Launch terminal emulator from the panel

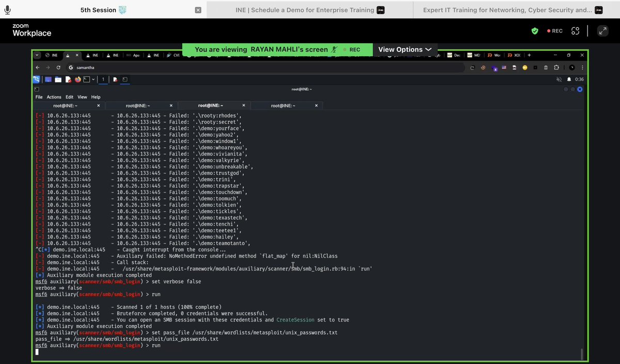(x=87, y=80)
